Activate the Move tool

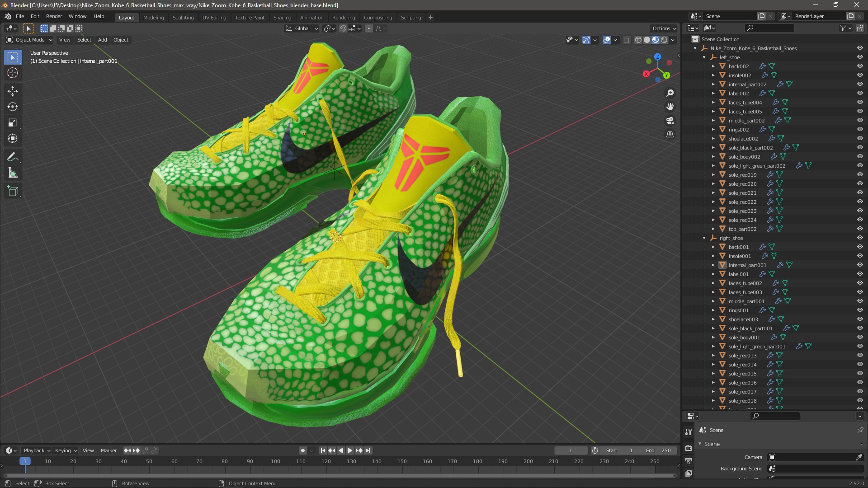[x=13, y=91]
